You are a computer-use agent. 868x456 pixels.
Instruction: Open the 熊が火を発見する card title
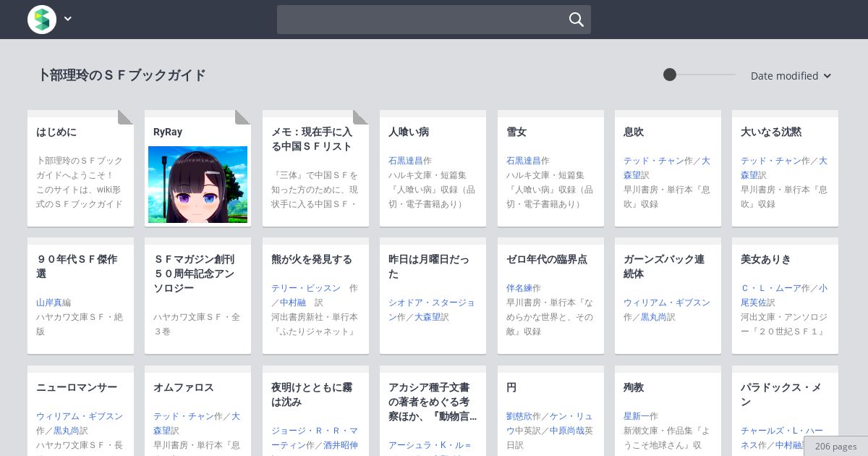click(x=312, y=259)
